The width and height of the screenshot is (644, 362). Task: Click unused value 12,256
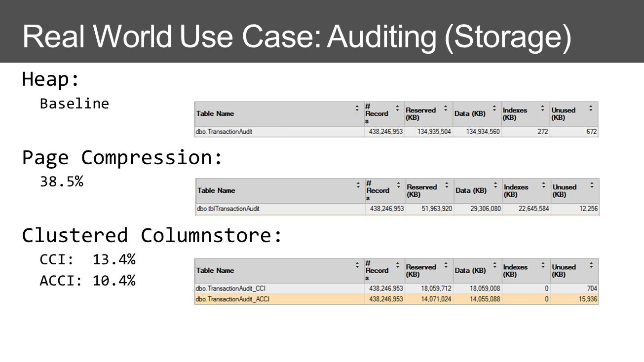(x=589, y=209)
